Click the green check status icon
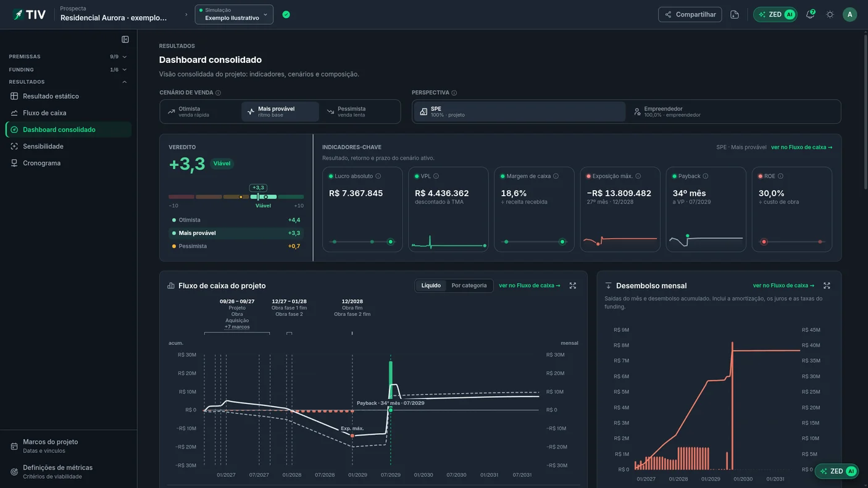Screen dimensions: 868x488 286,14
